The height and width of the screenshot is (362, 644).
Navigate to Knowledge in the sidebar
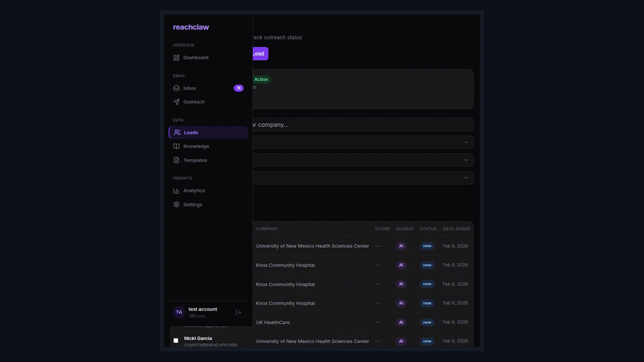pyautogui.click(x=196, y=146)
